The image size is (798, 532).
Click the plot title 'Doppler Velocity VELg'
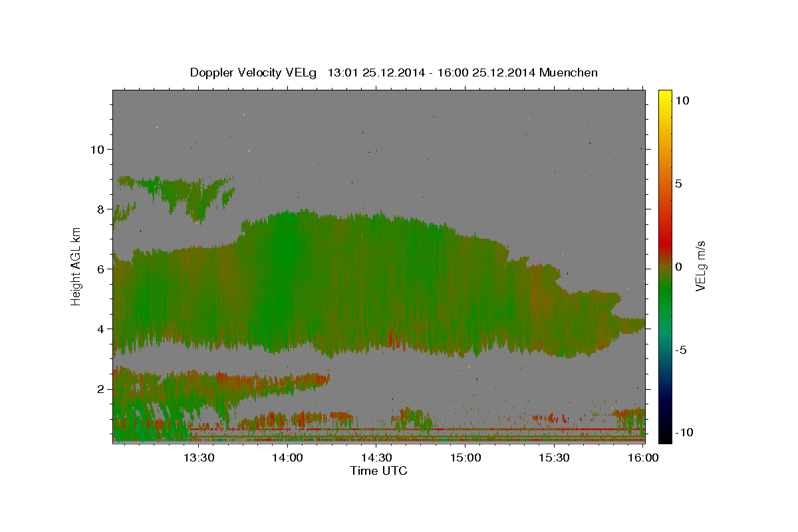253,72
